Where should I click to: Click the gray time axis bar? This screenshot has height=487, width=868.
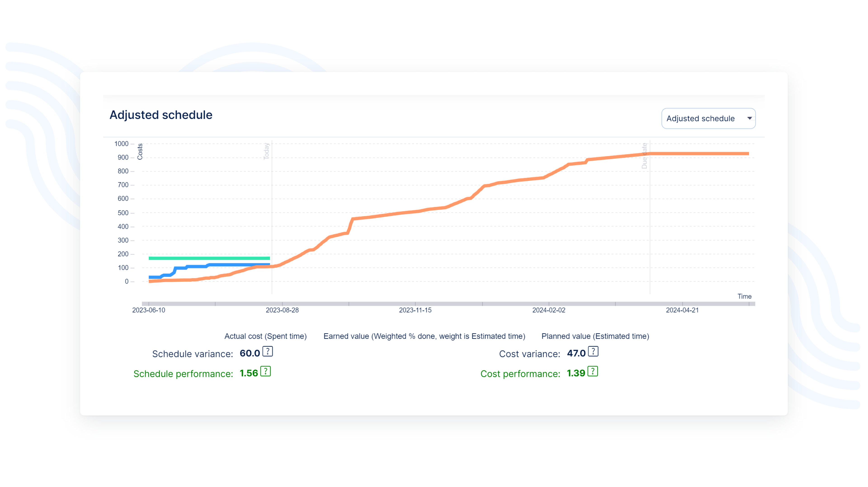coord(448,304)
